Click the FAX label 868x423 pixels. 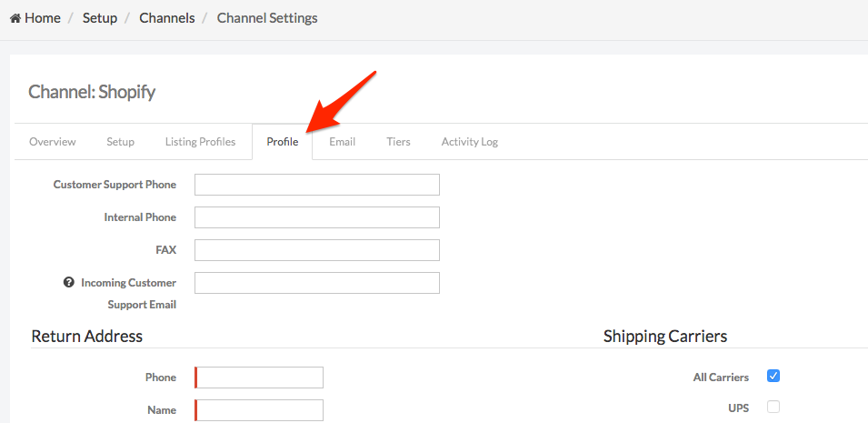pyautogui.click(x=166, y=250)
